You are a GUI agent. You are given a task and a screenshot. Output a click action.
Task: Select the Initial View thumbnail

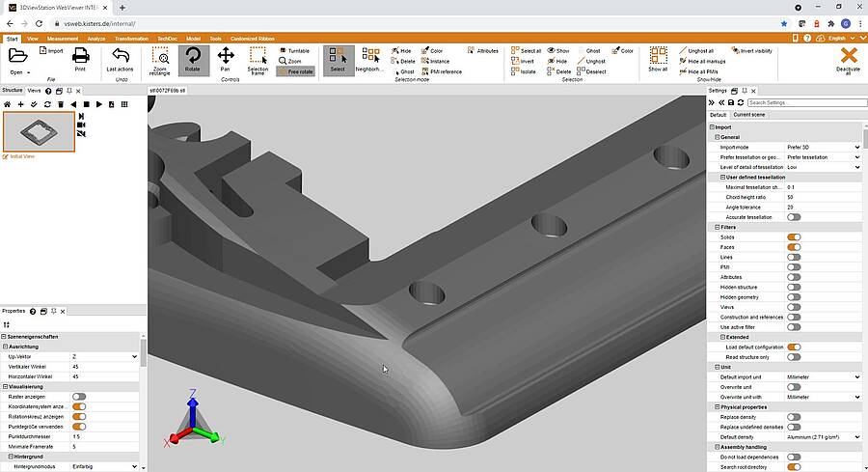pos(39,132)
